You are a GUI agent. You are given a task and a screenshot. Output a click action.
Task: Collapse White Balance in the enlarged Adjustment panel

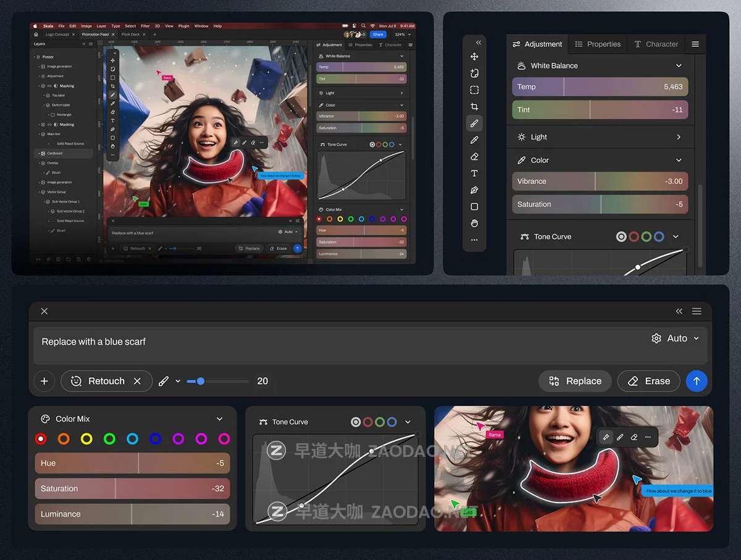[678, 65]
